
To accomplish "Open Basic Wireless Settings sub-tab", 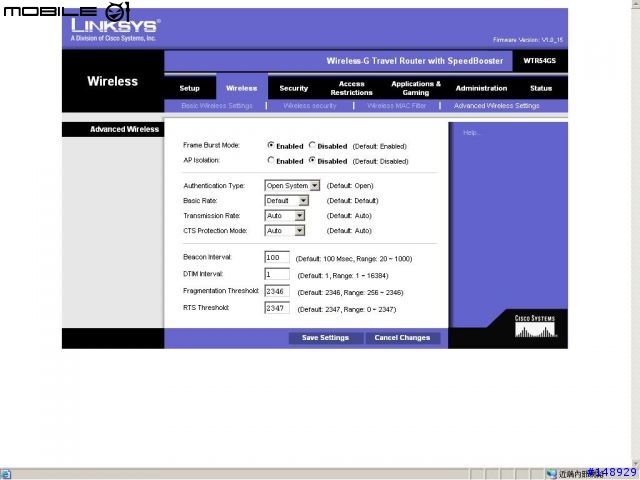I will 217,106.
